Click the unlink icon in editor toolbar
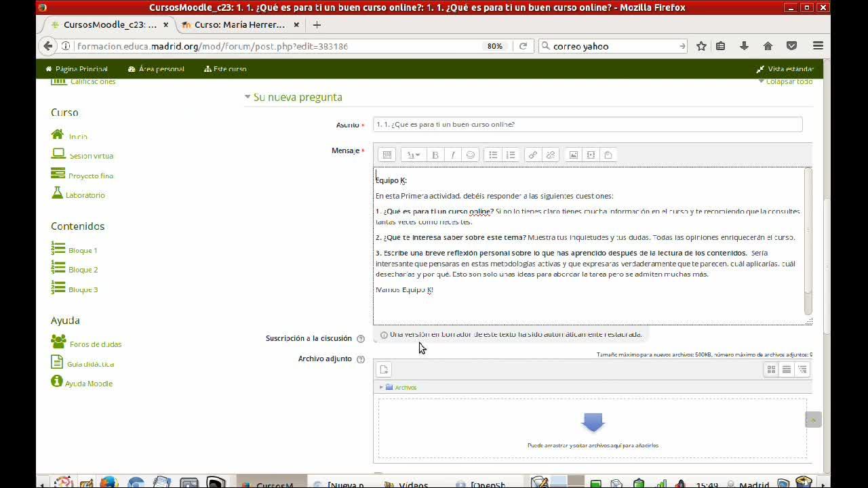The height and width of the screenshot is (488, 868). tap(551, 155)
